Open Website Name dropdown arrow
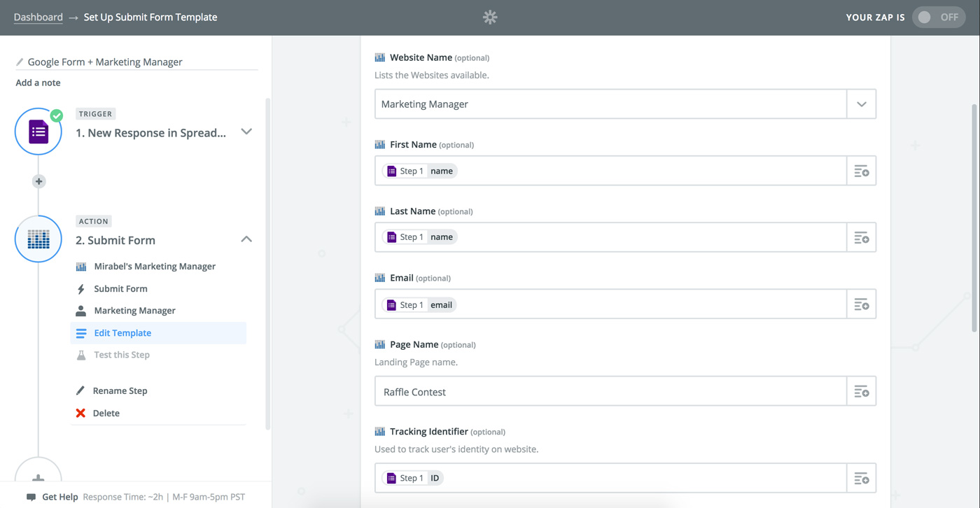This screenshot has width=980, height=508. click(x=862, y=104)
